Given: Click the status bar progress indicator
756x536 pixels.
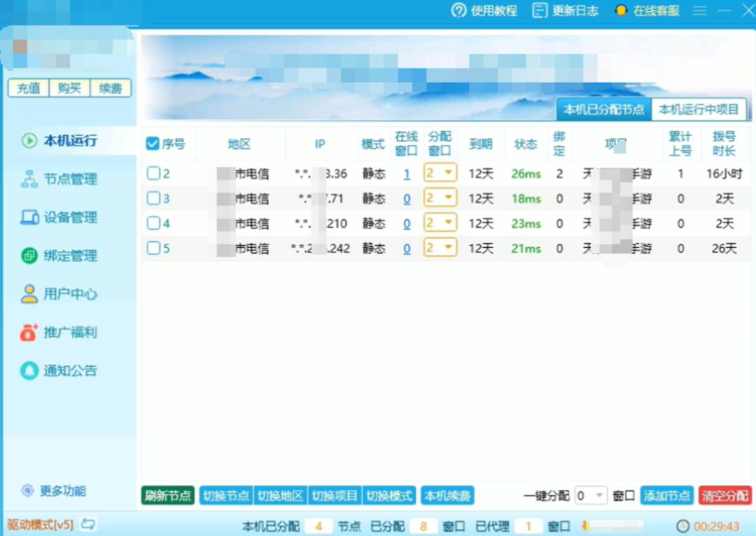Looking at the screenshot, I should pyautogui.click(x=612, y=526).
